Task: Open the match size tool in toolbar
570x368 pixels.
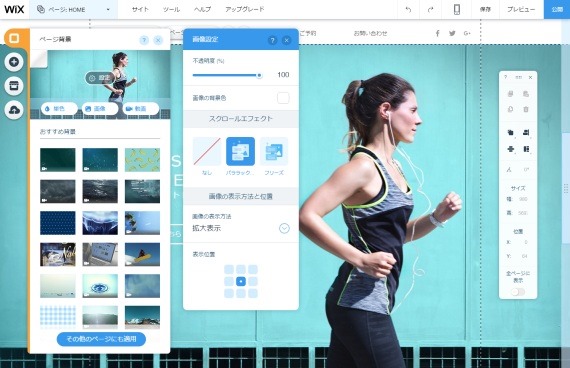Action: pyautogui.click(x=526, y=149)
